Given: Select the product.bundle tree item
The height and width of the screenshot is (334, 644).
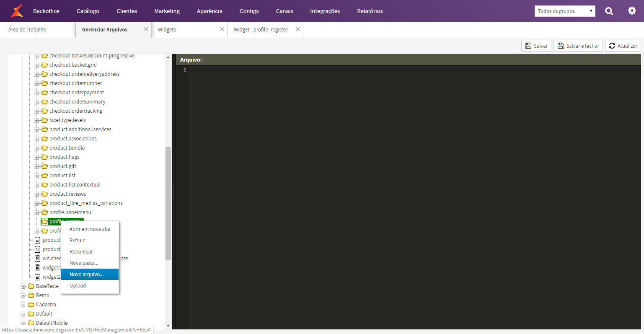Looking at the screenshot, I should [x=67, y=148].
